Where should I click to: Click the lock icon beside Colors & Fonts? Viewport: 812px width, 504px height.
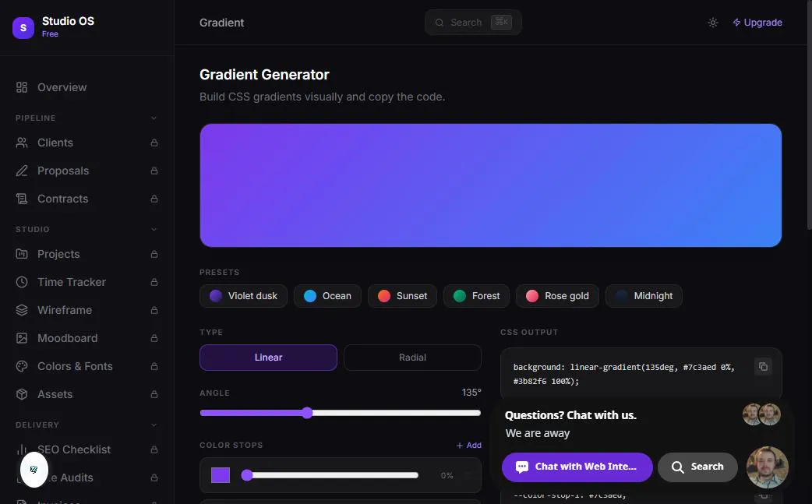(154, 366)
